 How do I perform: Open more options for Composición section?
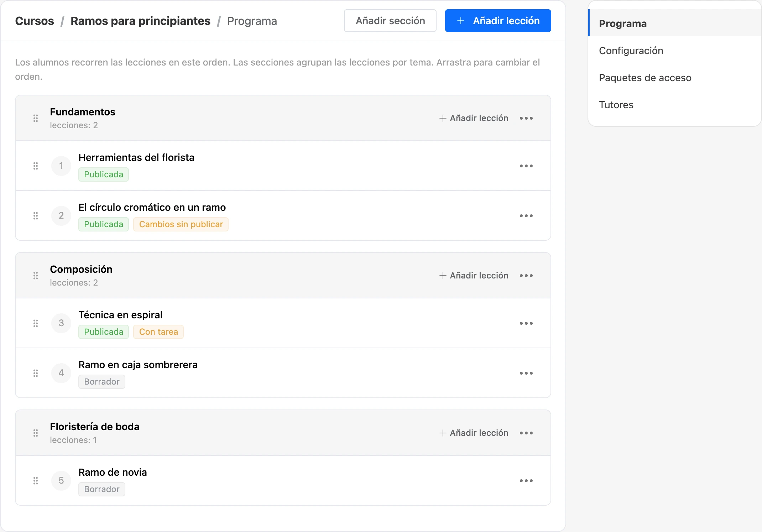[526, 276]
